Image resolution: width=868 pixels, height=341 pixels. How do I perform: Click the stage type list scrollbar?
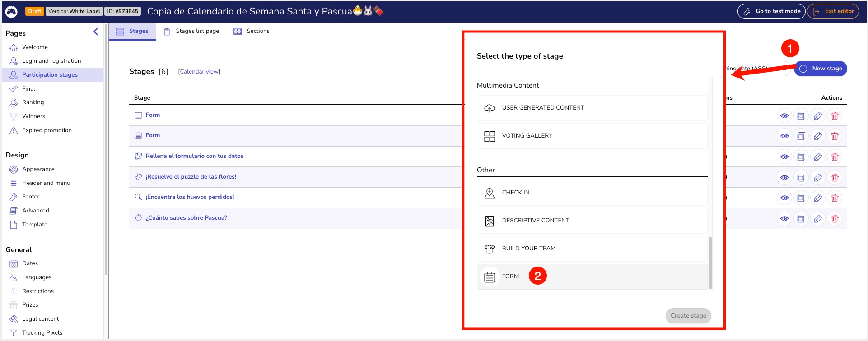pos(710,263)
